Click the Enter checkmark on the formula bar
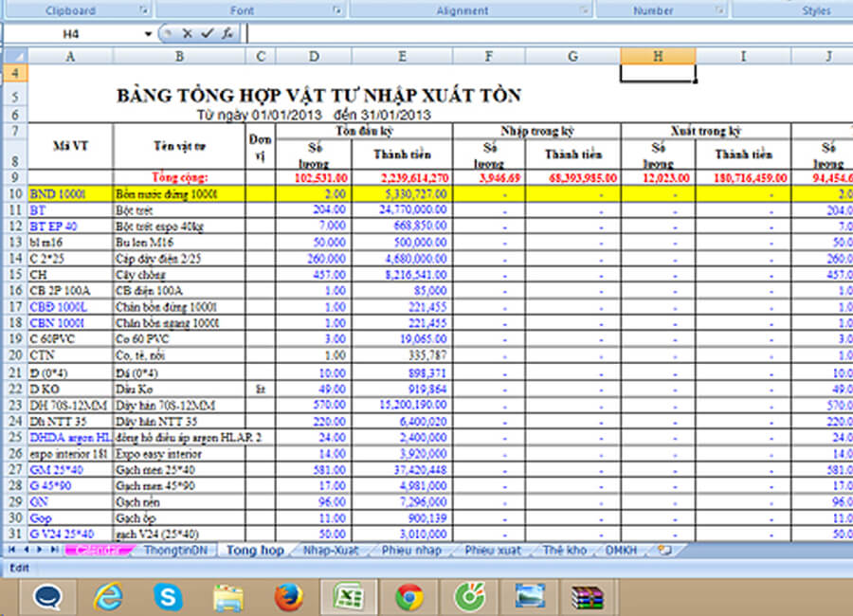 coord(206,33)
